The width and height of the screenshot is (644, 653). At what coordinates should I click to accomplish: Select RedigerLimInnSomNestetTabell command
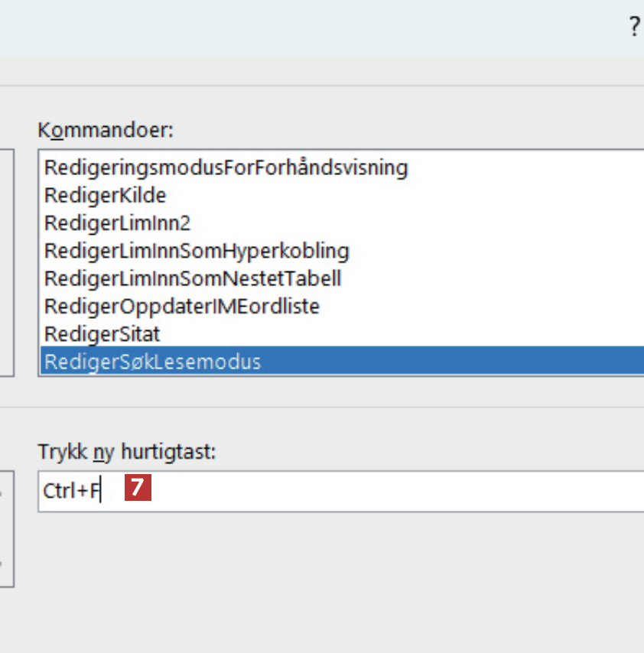coord(193,278)
